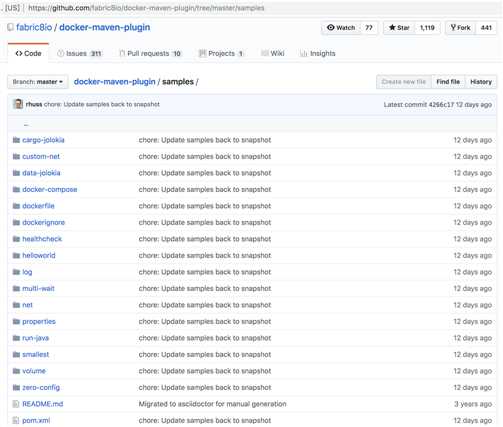
Task: Open the pom.xml file link
Action: pos(36,420)
